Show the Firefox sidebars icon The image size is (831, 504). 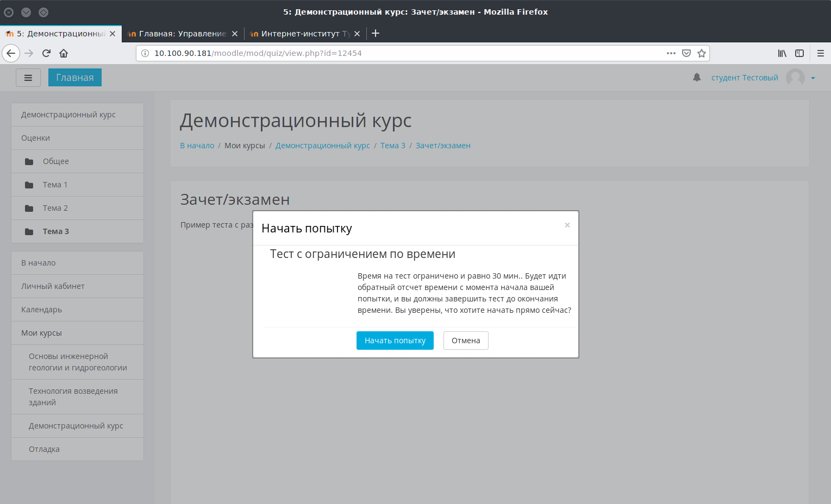coord(799,53)
